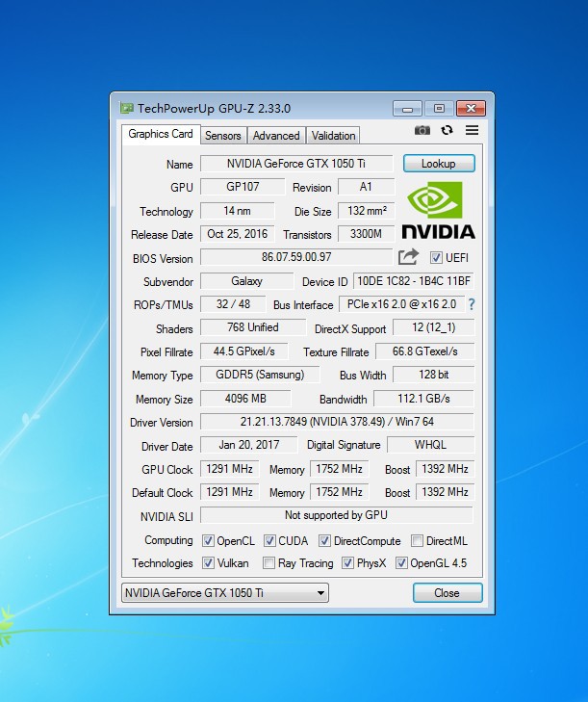
Task: Click the Technology value 14 nm
Action: pyautogui.click(x=237, y=211)
